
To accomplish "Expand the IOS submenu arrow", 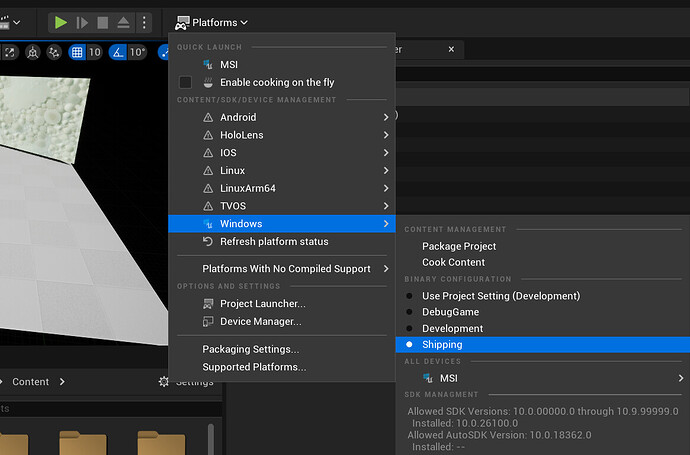I will (386, 153).
